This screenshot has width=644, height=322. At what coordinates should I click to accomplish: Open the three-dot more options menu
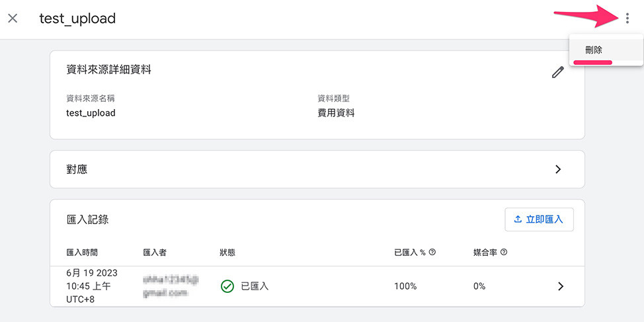coord(627,19)
